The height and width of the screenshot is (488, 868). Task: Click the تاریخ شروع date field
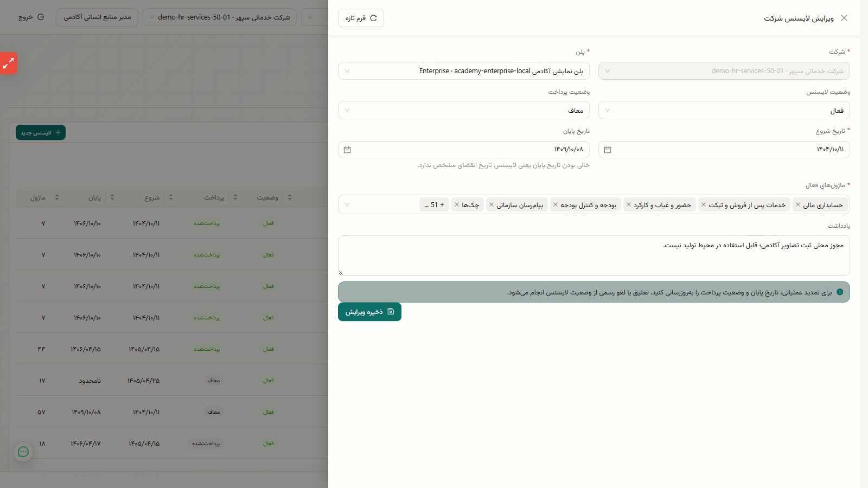pyautogui.click(x=724, y=150)
